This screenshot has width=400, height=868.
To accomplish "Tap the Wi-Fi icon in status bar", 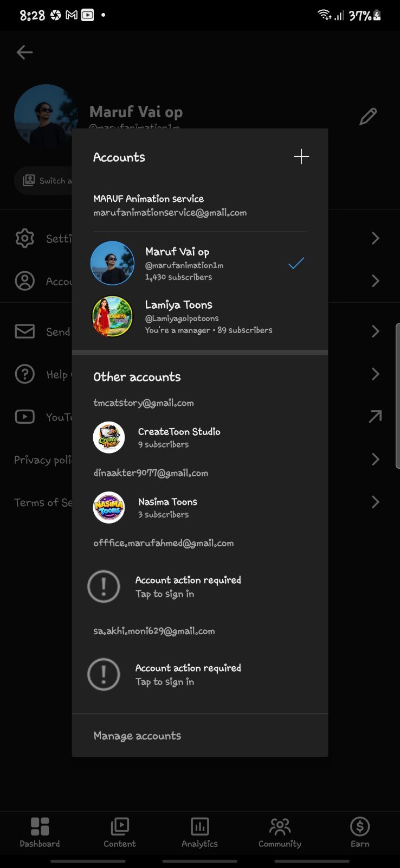I will point(324,15).
